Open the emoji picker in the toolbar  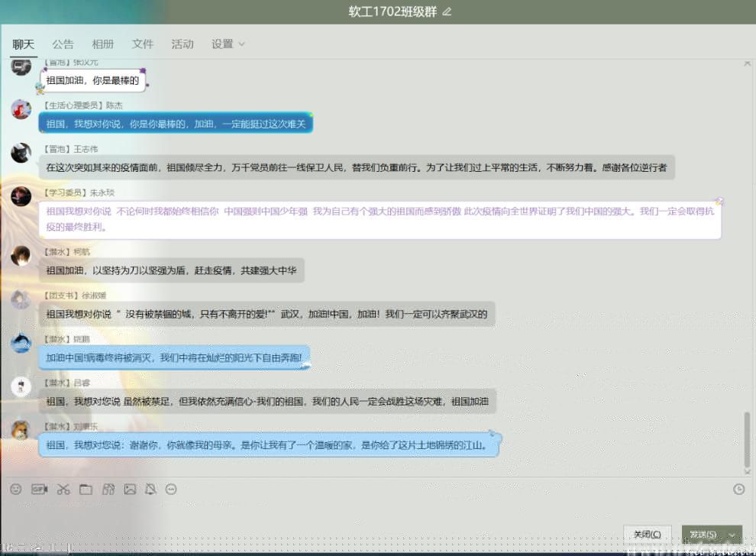16,489
